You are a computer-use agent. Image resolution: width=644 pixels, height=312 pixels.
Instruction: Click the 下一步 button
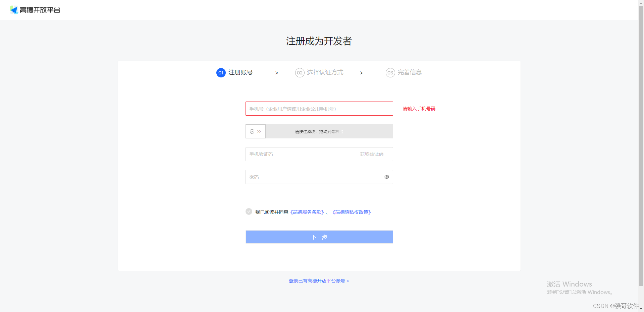click(319, 237)
